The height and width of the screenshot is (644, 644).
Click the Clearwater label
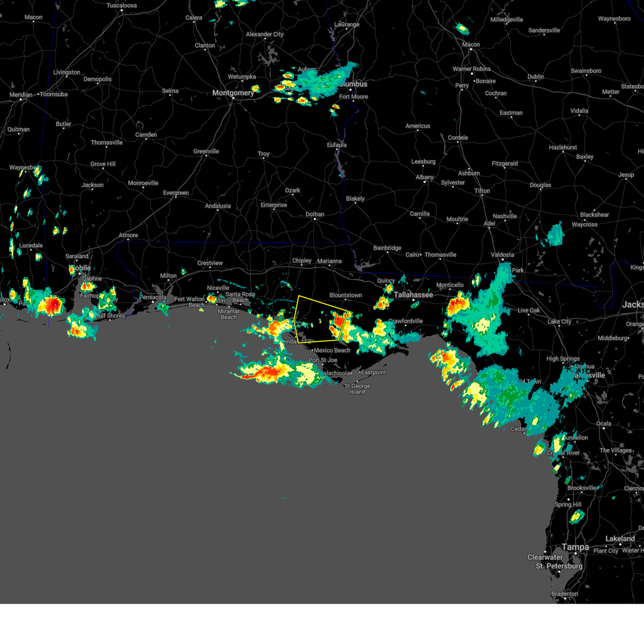pyautogui.click(x=545, y=557)
